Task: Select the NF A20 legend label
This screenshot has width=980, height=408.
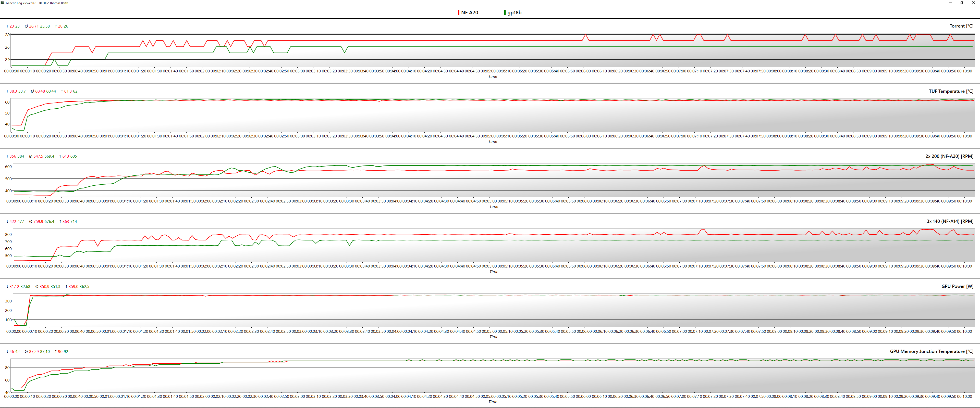Action: 470,12
